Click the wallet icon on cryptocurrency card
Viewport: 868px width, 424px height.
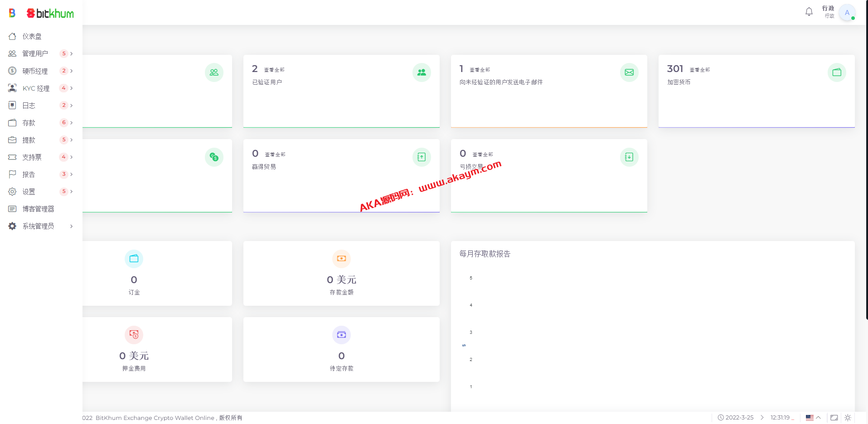point(837,72)
